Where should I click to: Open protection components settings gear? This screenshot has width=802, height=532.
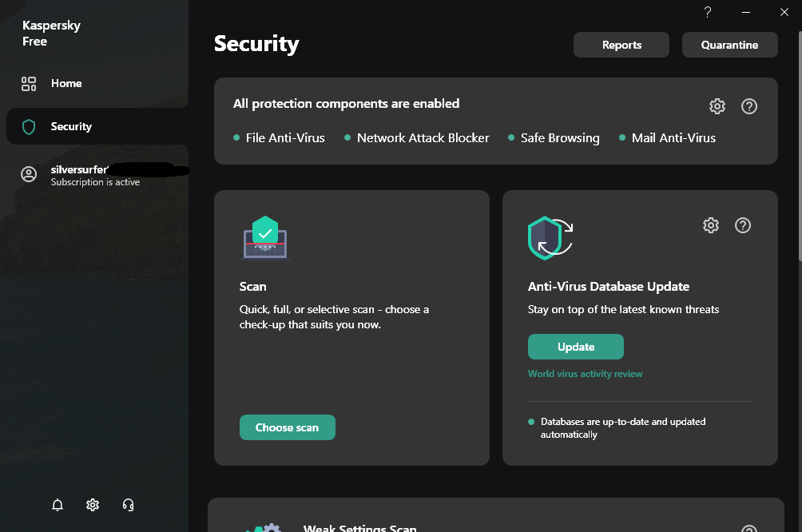tap(717, 106)
